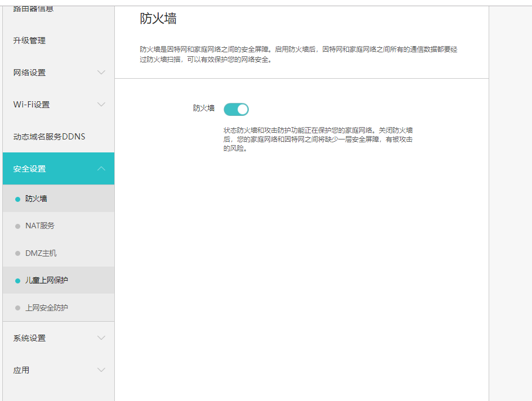
Task: Select 防火墙 submenu item in sidebar
Action: tap(36, 199)
